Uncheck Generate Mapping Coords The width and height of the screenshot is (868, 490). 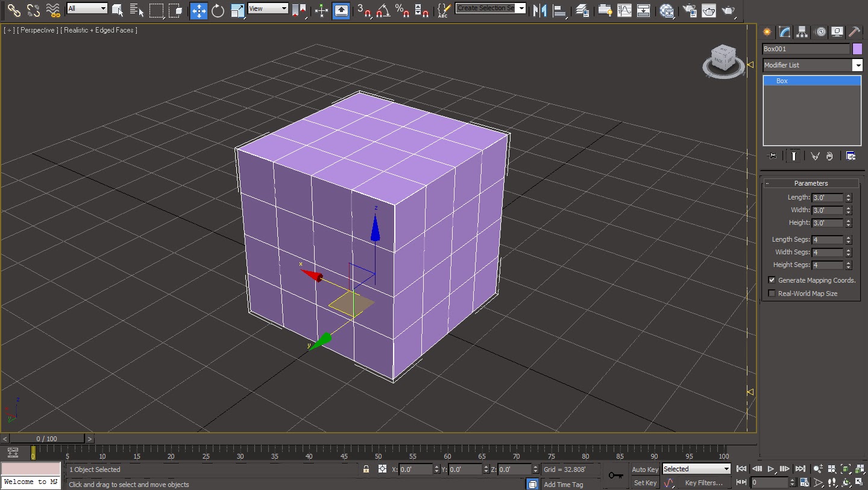pos(772,280)
